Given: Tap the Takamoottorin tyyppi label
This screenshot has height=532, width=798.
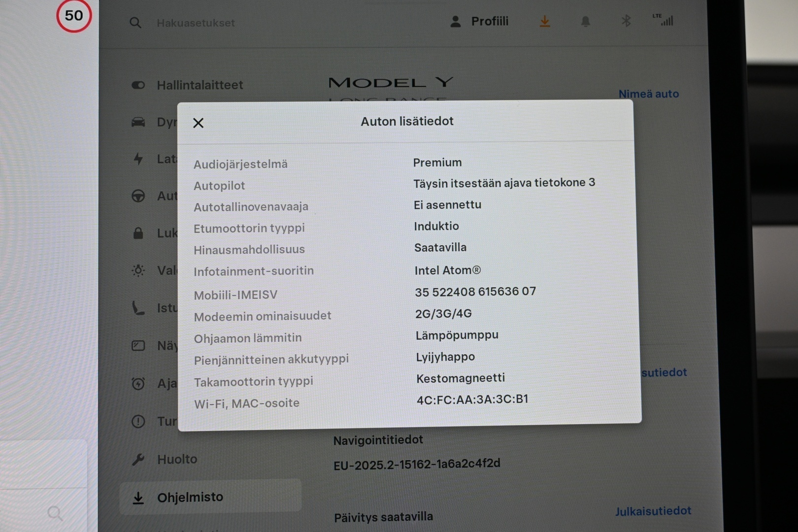Looking at the screenshot, I should (x=254, y=382).
